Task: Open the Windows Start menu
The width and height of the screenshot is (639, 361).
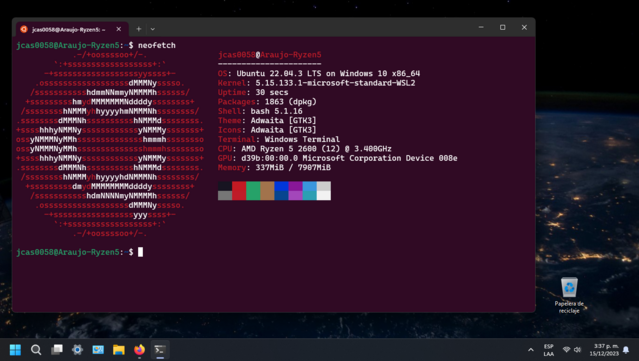Action: point(15,350)
